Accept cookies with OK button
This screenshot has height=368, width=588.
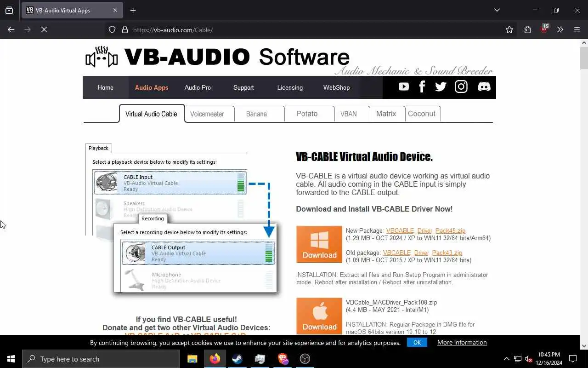tap(417, 342)
